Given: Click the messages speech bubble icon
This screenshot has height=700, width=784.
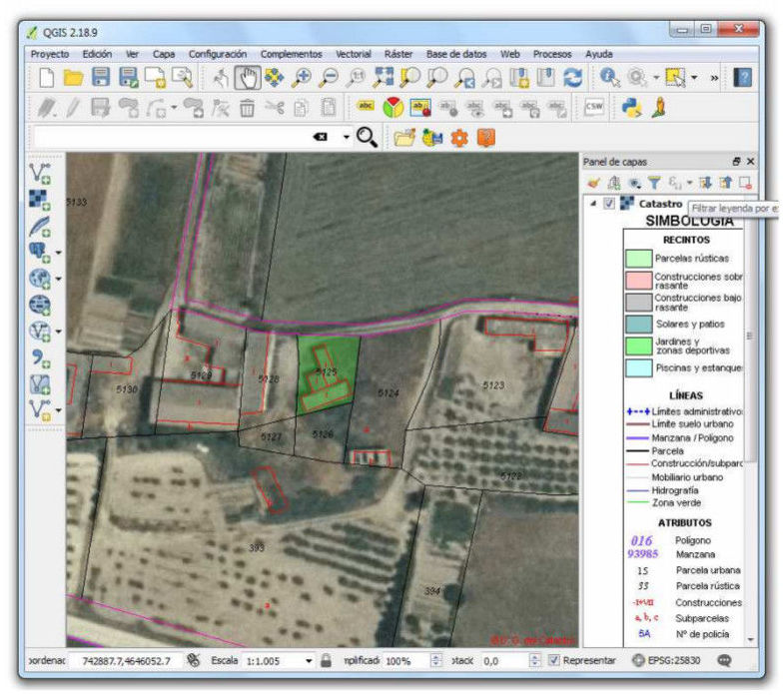Looking at the screenshot, I should tap(724, 660).
